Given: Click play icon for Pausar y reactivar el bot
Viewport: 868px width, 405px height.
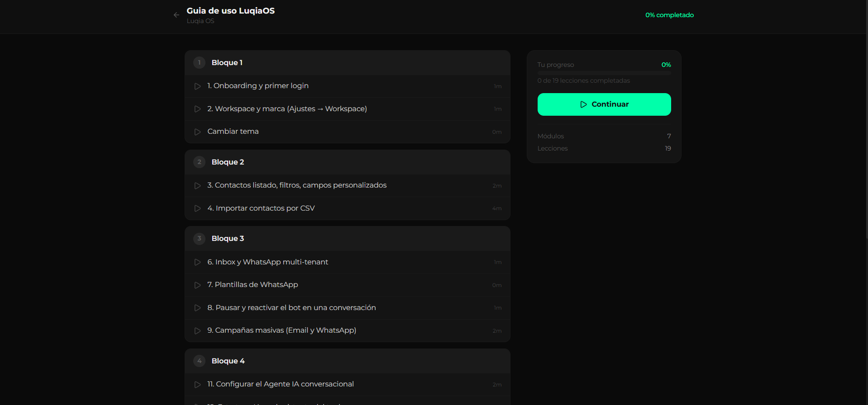Looking at the screenshot, I should tap(197, 308).
